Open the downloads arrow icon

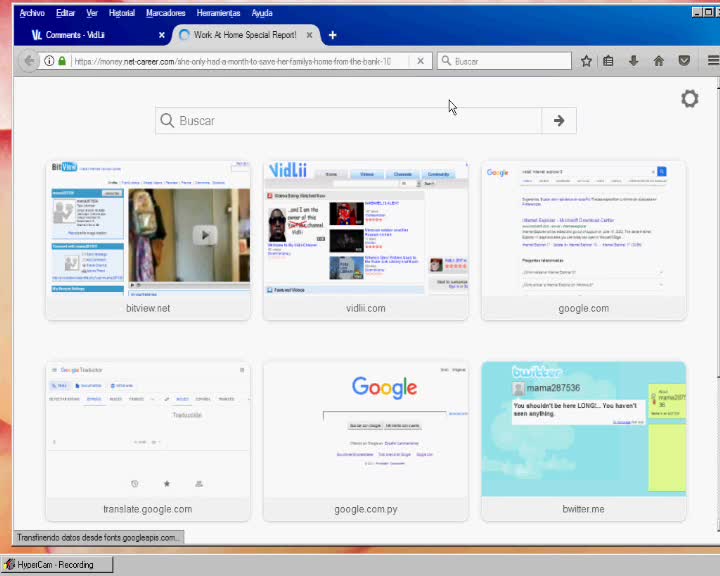[x=634, y=61]
